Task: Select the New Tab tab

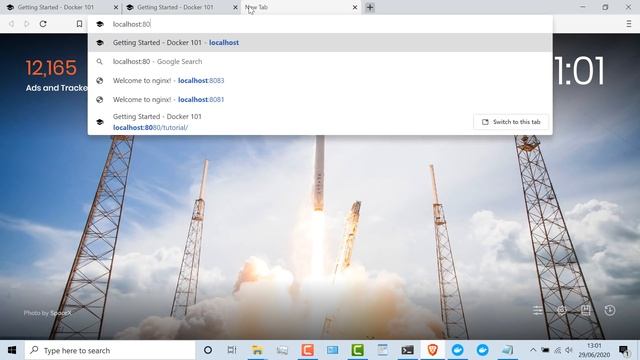Action: coord(300,7)
